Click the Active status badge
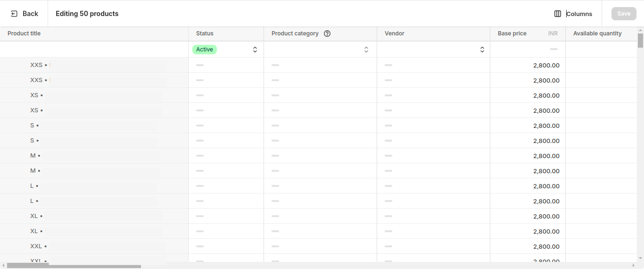This screenshot has width=644, height=269. 205,50
